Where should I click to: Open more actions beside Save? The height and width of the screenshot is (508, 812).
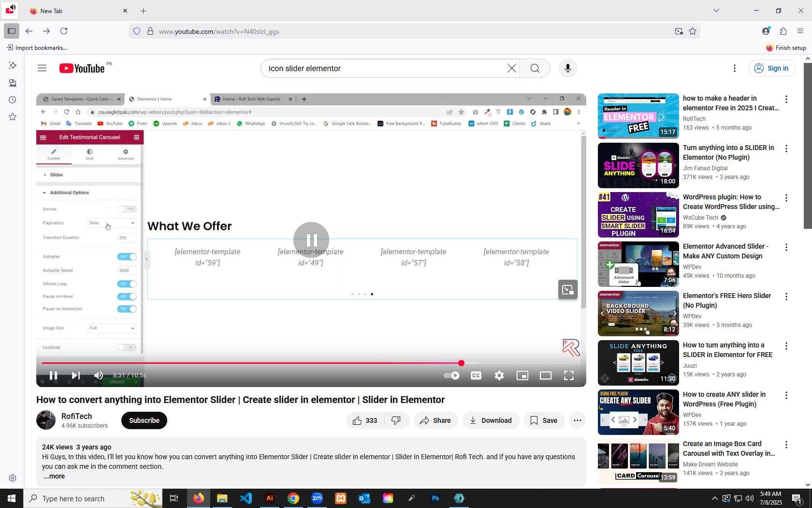click(578, 420)
